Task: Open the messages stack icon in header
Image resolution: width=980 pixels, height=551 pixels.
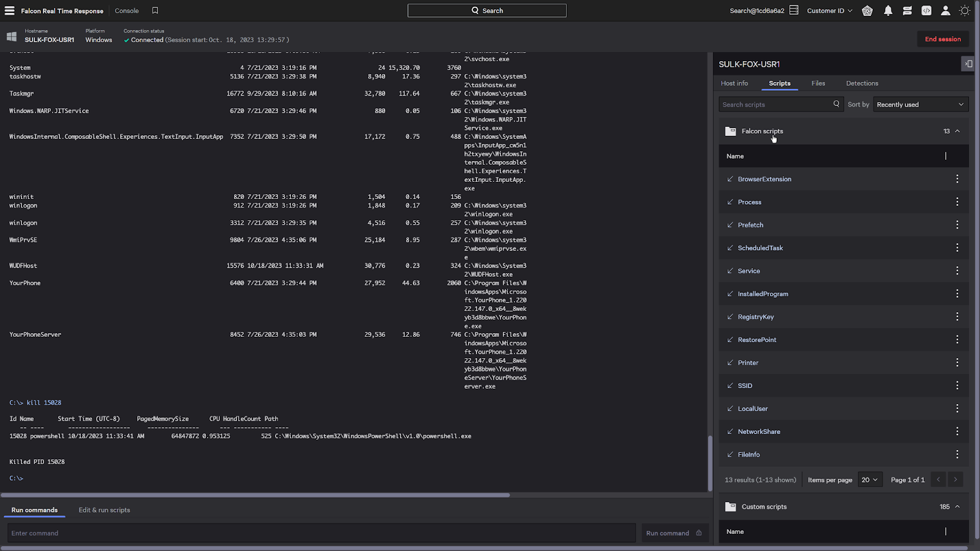Action: (x=907, y=10)
